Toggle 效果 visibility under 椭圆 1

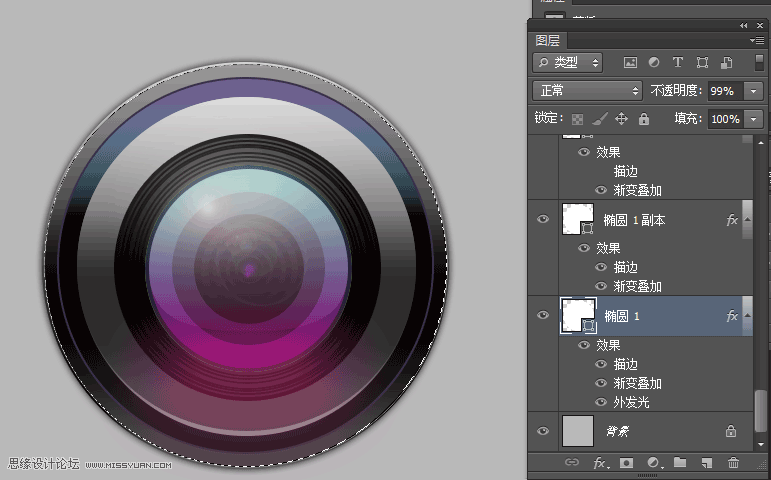584,345
